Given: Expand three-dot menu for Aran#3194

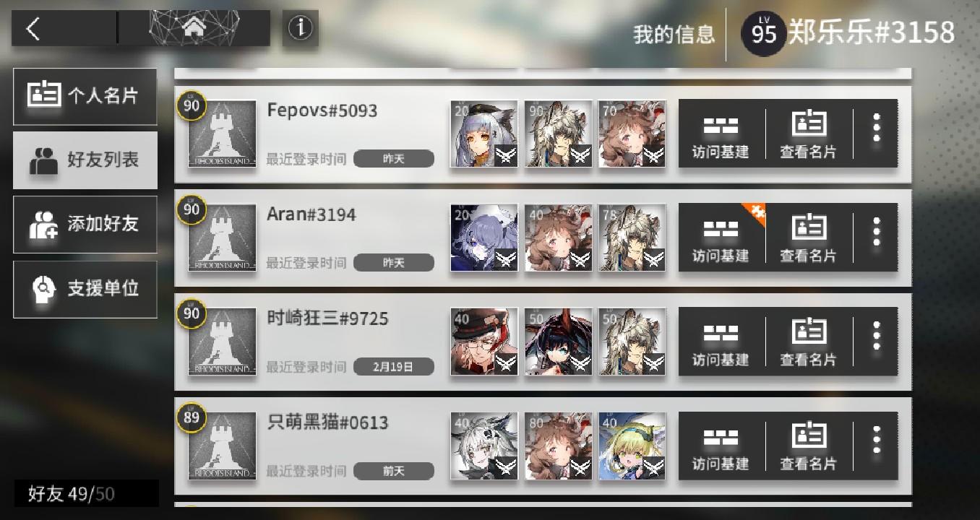Looking at the screenshot, I should coord(876,233).
